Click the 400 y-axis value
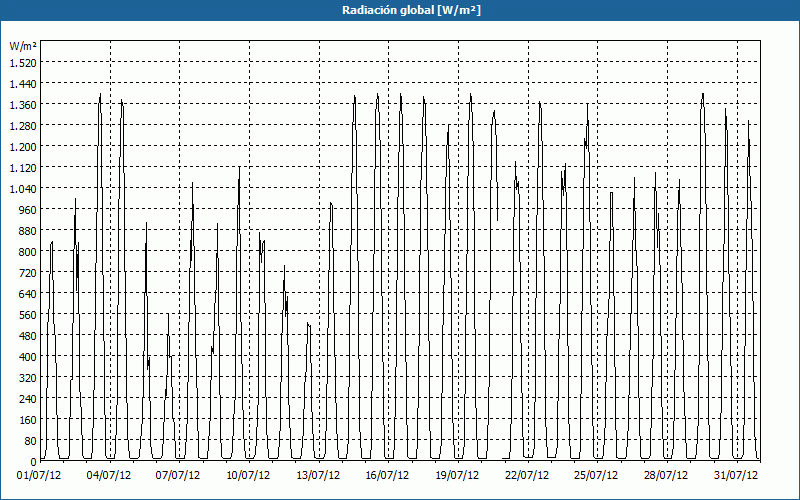800x500 pixels. point(28,357)
